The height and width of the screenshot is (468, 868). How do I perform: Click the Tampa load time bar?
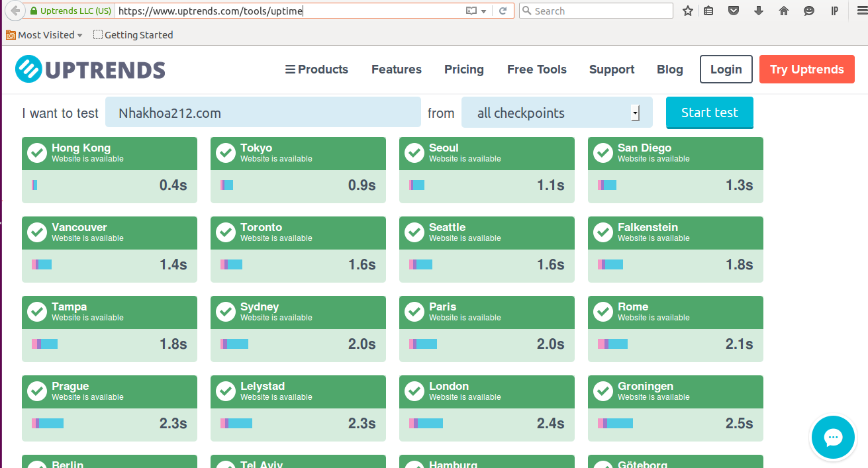click(44, 344)
